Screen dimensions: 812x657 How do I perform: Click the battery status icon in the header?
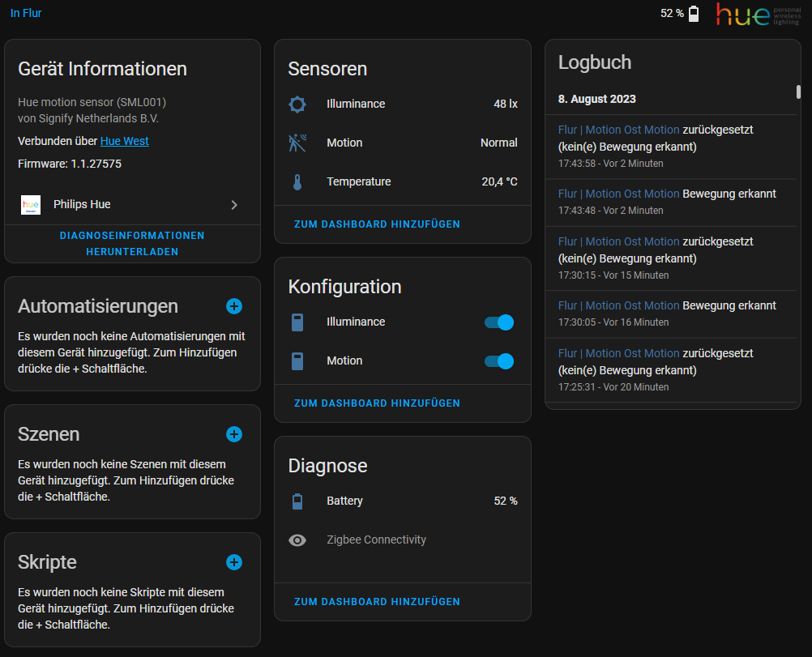pos(694,13)
